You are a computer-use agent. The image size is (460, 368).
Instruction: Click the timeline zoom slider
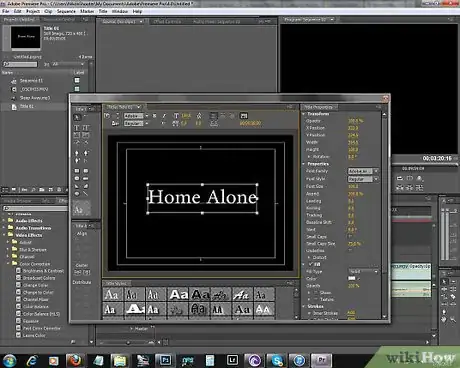click(128, 343)
